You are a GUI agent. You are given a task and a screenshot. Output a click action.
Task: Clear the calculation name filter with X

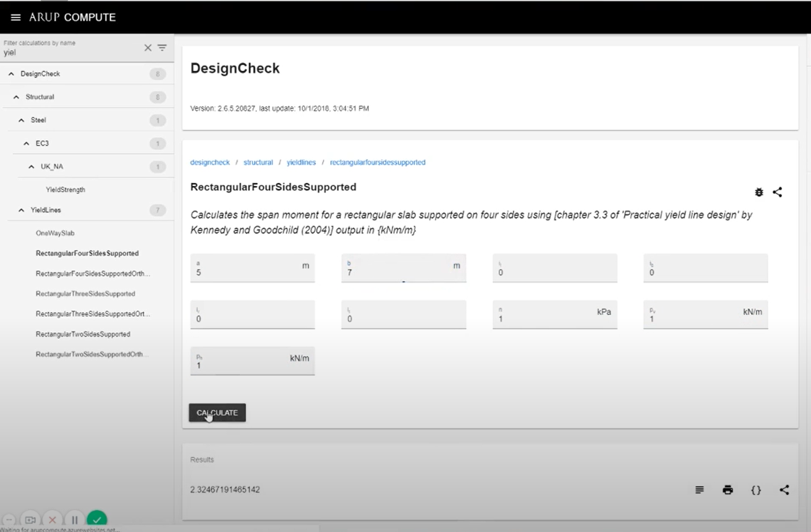tap(148, 47)
